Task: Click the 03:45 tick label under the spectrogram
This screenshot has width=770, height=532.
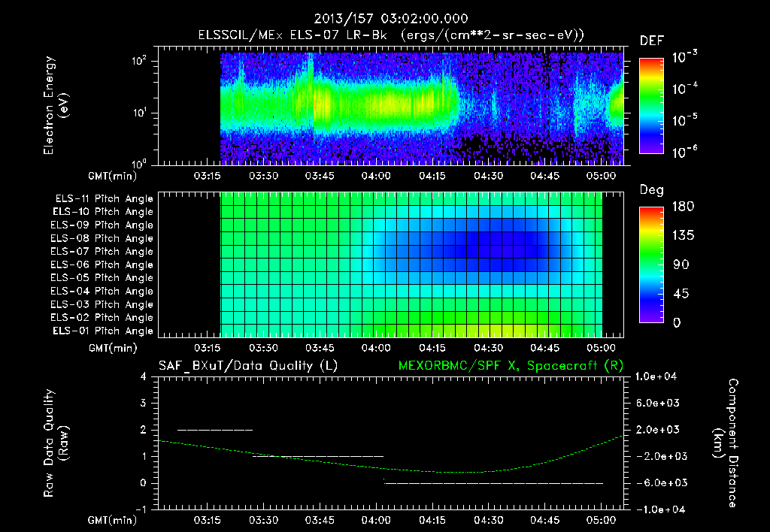Action: 320,176
